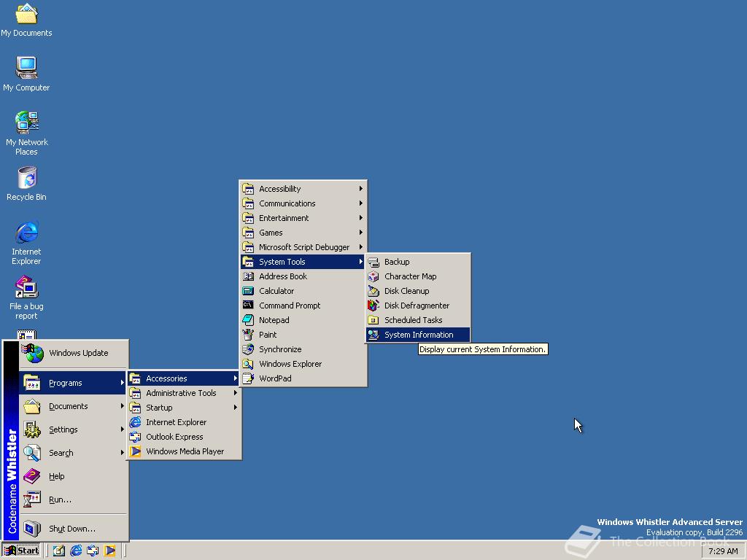Expand the Entertainment submenu arrow
The height and width of the screenshot is (560, 747).
click(x=361, y=217)
